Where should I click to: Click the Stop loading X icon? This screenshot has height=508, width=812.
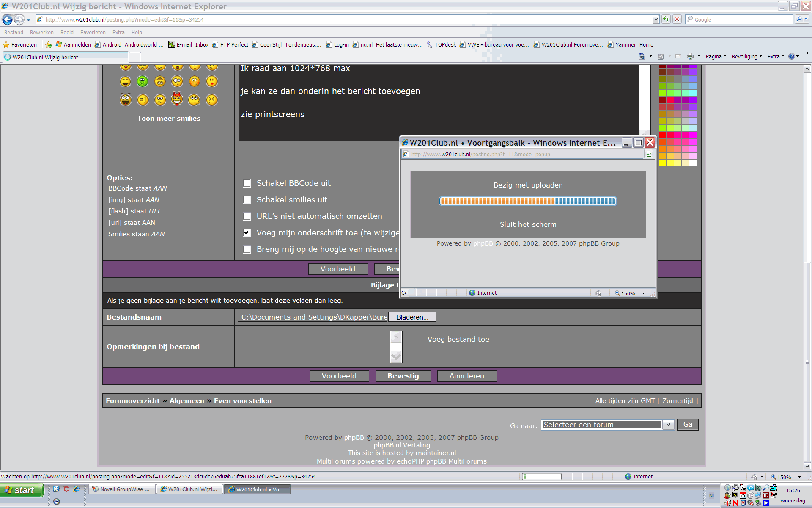click(677, 19)
